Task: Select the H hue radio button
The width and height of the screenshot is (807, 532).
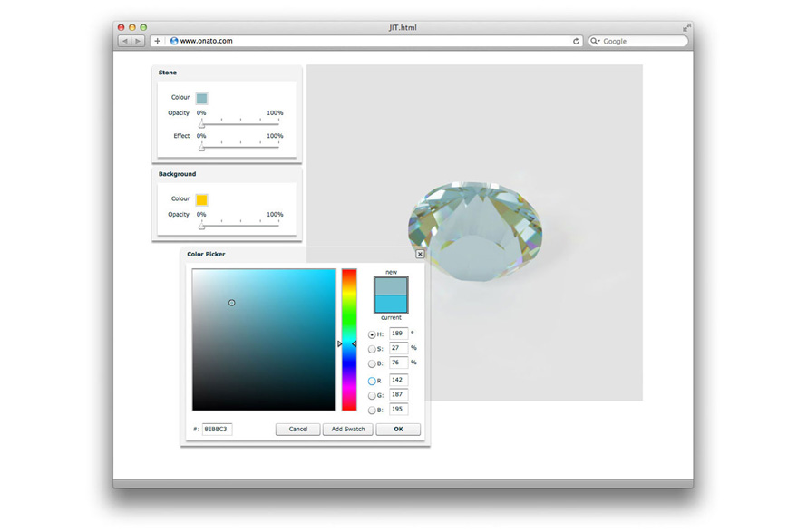Action: pos(372,334)
